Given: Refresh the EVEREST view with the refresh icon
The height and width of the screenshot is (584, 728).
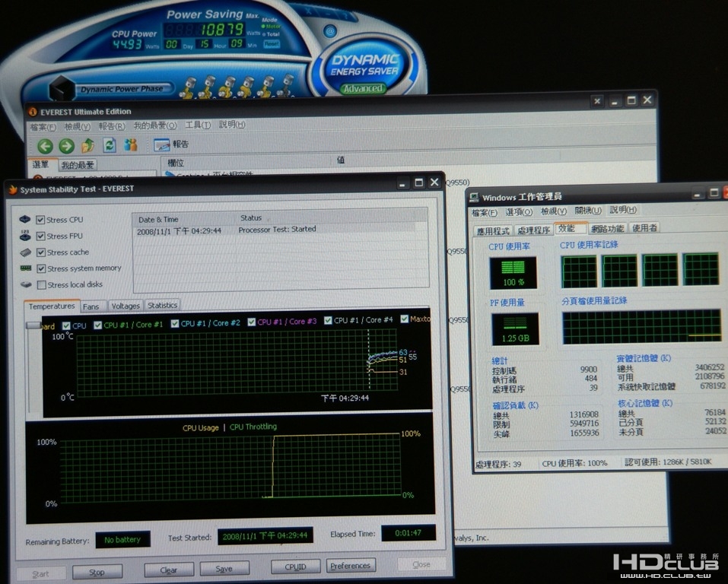Looking at the screenshot, I should 110,145.
